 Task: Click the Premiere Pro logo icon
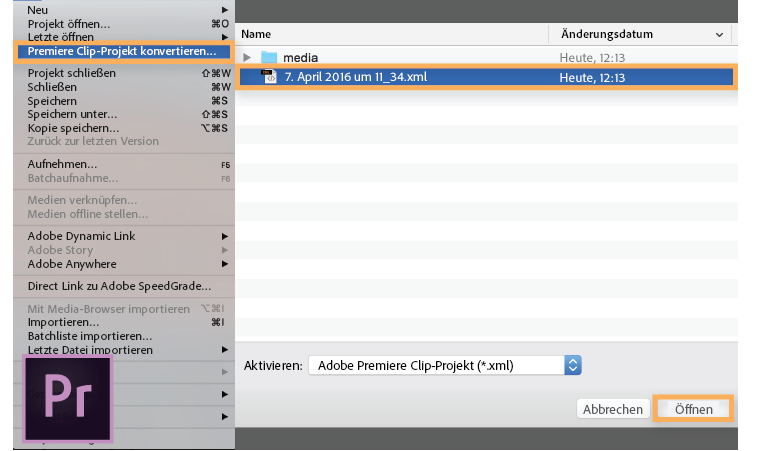coord(68,398)
